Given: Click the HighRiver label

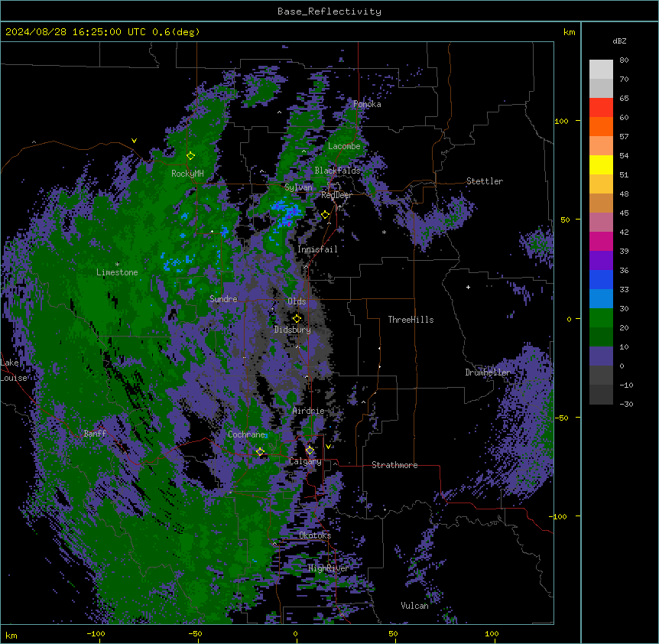Looking at the screenshot, I should point(329,568).
